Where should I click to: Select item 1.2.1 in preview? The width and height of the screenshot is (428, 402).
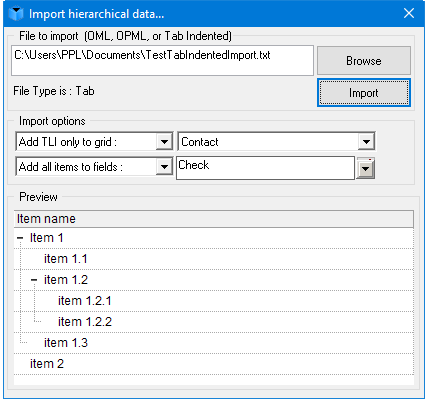coord(85,301)
